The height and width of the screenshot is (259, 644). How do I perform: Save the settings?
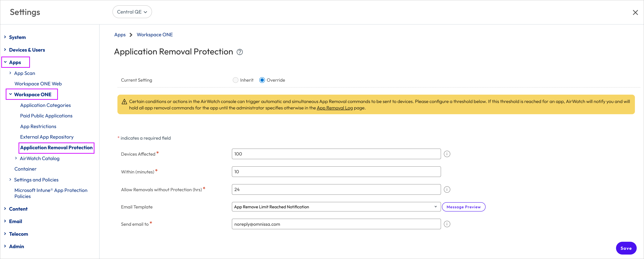click(626, 248)
